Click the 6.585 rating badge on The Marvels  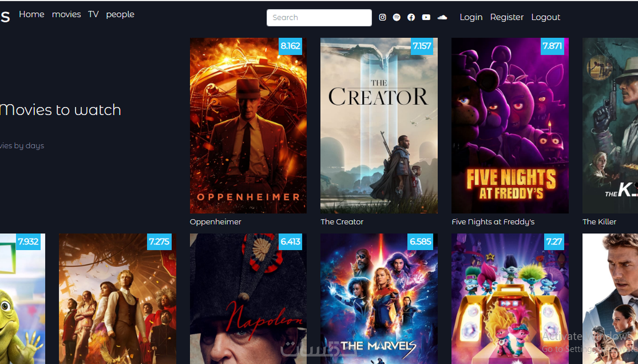click(x=420, y=242)
